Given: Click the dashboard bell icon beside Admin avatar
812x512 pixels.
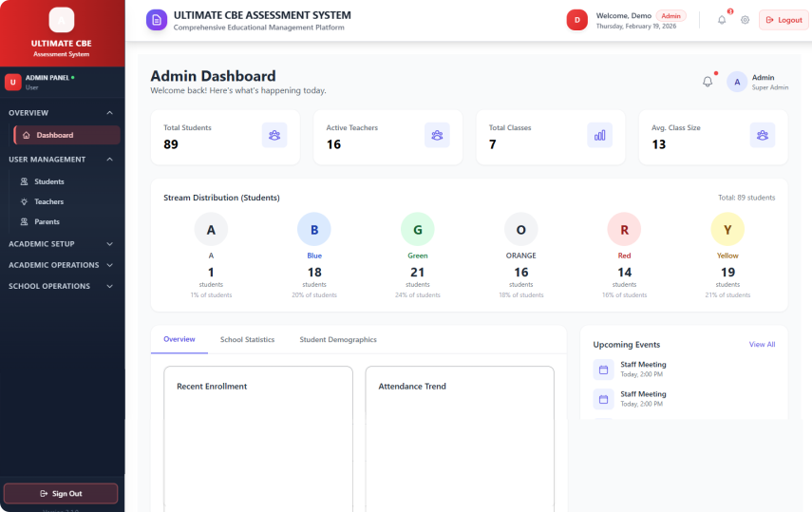Looking at the screenshot, I should pyautogui.click(x=708, y=82).
